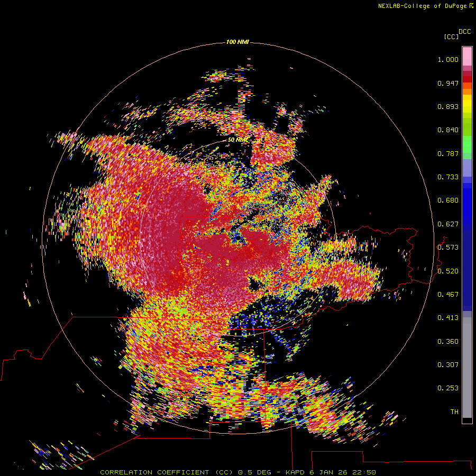This screenshot has height=476, width=476.
Task: Select the 0.467 scale value
Action: click(448, 295)
